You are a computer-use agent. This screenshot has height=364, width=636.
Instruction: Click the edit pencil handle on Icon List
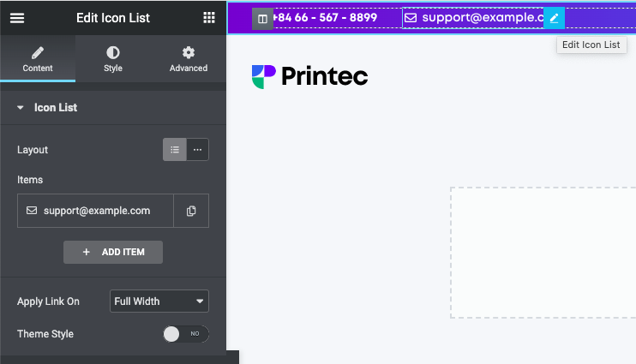(x=554, y=18)
